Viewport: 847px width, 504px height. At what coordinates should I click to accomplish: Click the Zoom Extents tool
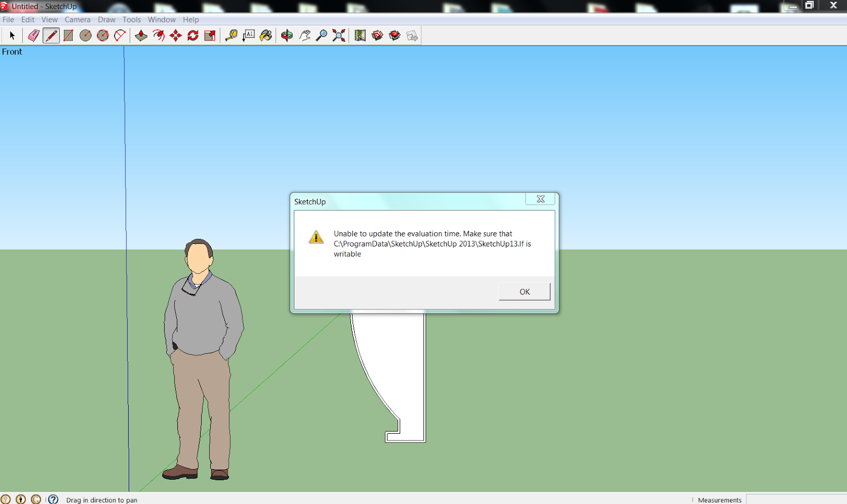coord(339,35)
